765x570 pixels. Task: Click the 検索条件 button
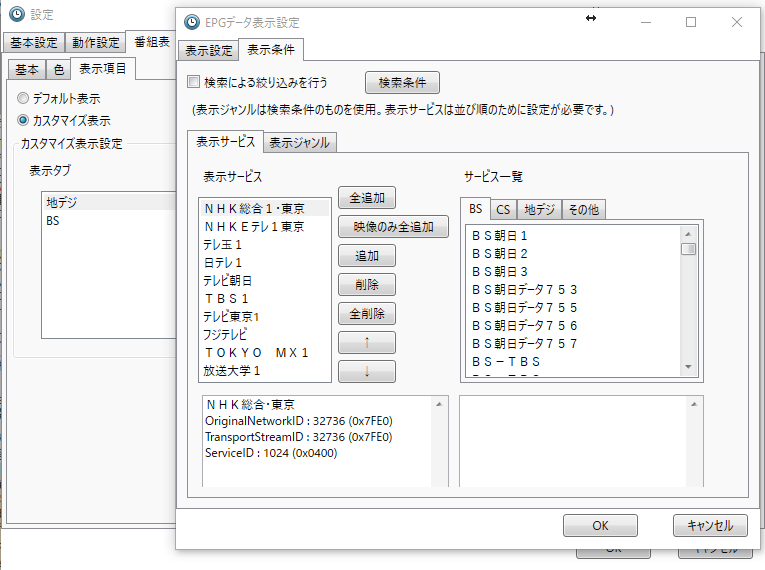tap(402, 82)
